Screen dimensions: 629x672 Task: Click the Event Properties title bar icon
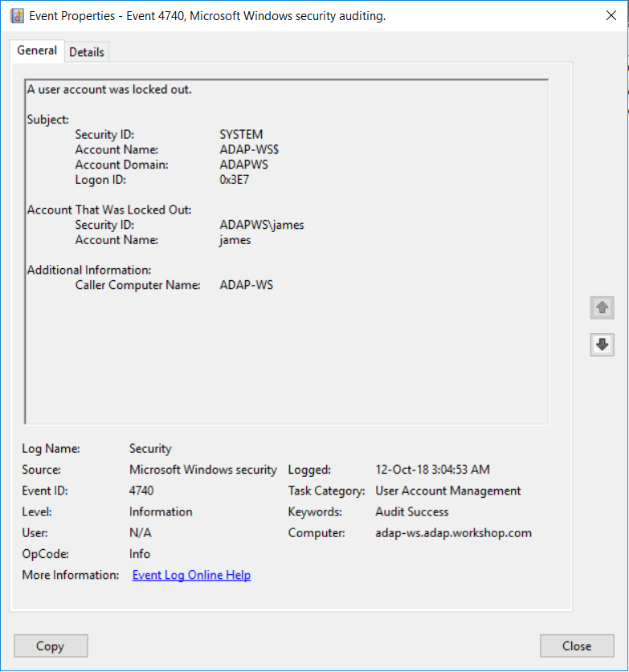point(17,16)
